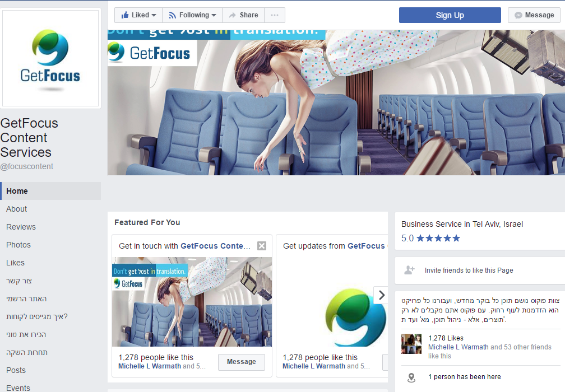Click GetFocus link in Get updates card

click(366, 246)
